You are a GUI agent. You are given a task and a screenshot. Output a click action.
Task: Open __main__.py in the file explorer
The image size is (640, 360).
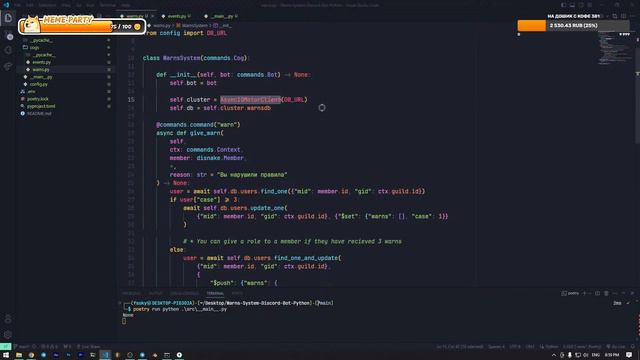[41, 77]
